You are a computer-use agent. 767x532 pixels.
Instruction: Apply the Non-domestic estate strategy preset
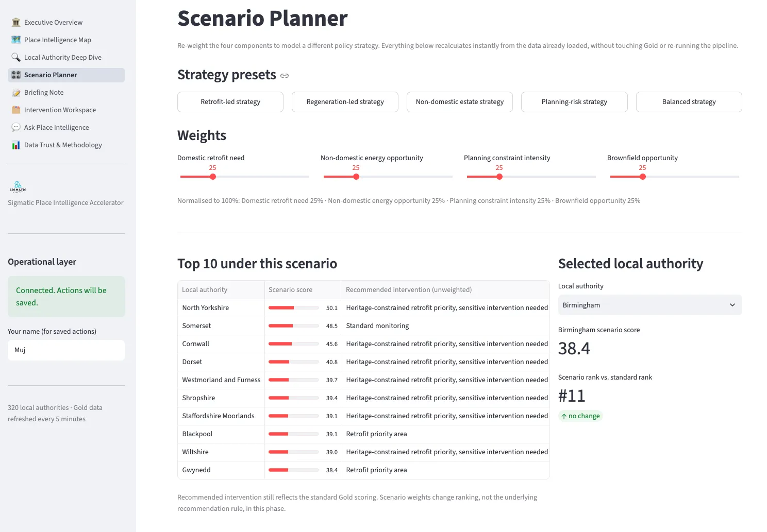click(x=460, y=102)
